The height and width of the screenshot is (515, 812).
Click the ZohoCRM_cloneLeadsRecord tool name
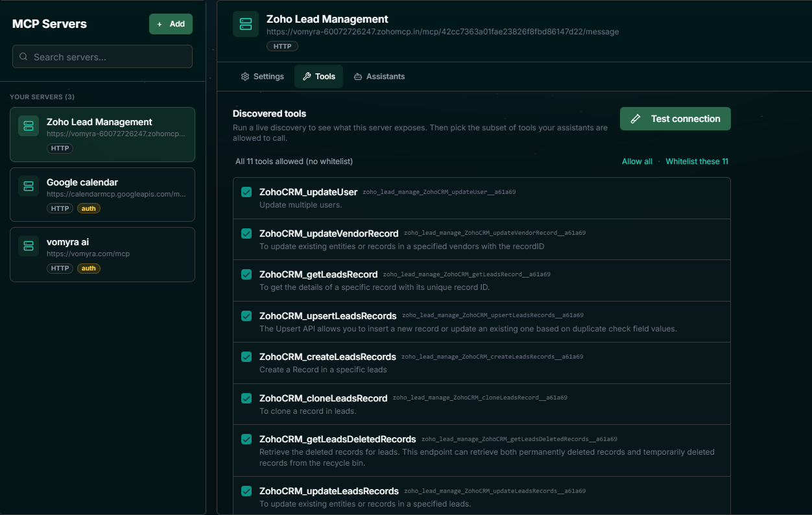(323, 398)
